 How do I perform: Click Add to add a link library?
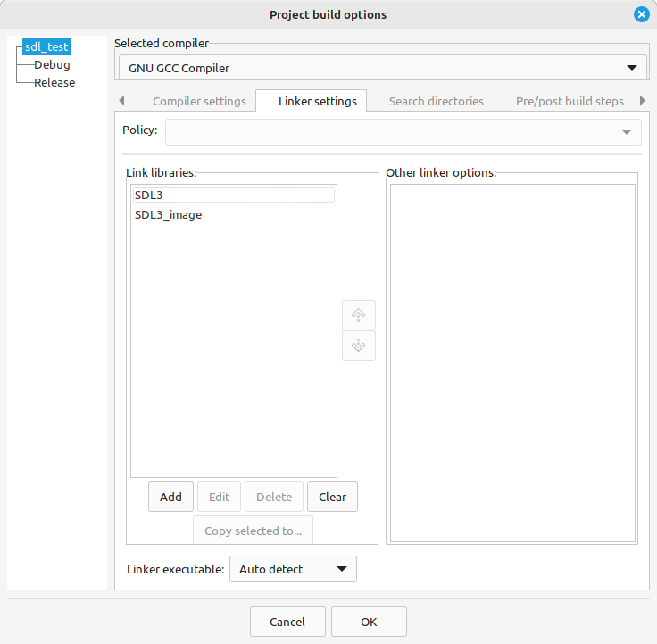click(170, 497)
